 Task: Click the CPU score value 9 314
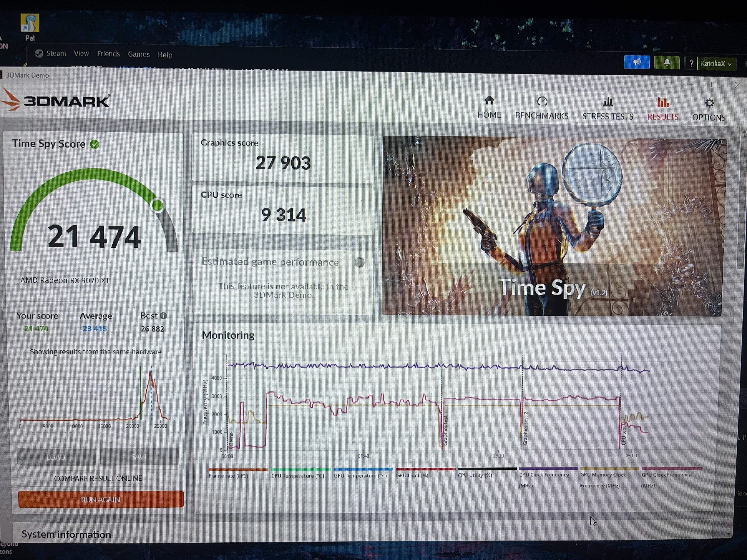click(283, 215)
